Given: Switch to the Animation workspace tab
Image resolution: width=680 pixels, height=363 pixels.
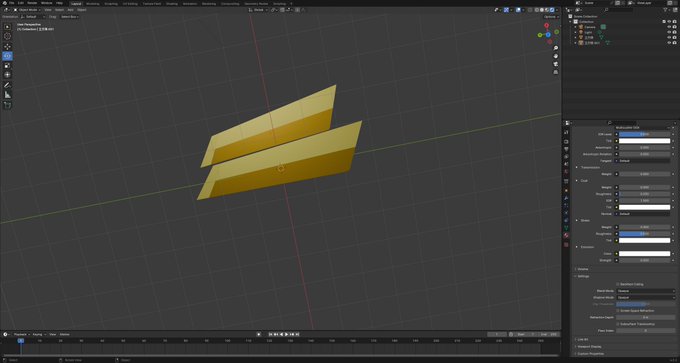Looking at the screenshot, I should pos(190,3).
